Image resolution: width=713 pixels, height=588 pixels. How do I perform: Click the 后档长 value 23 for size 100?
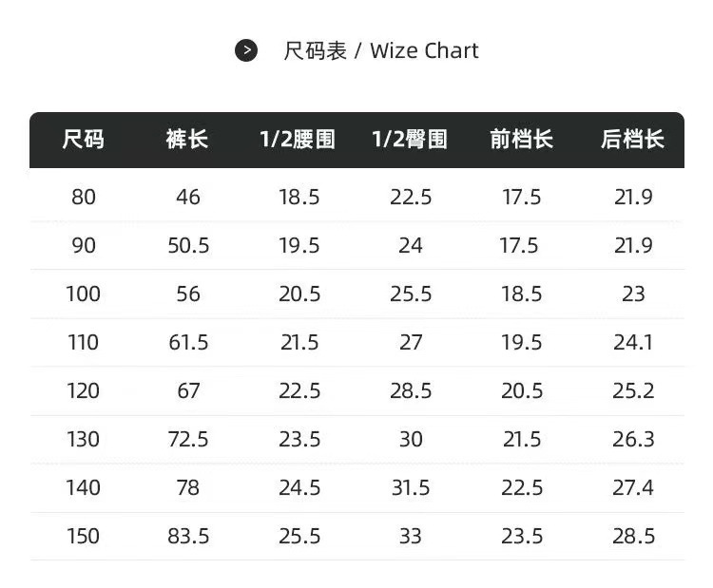(x=633, y=294)
